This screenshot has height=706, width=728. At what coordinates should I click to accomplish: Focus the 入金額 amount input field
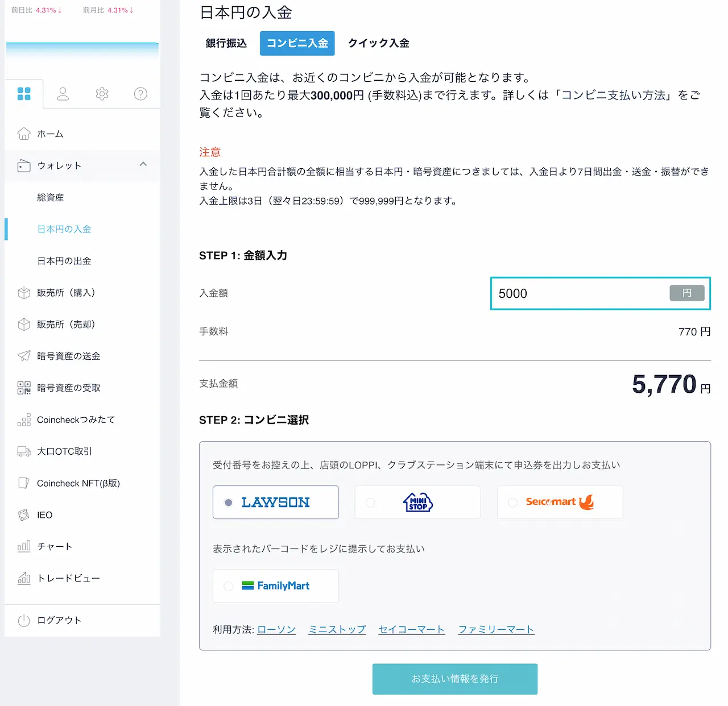pos(601,293)
